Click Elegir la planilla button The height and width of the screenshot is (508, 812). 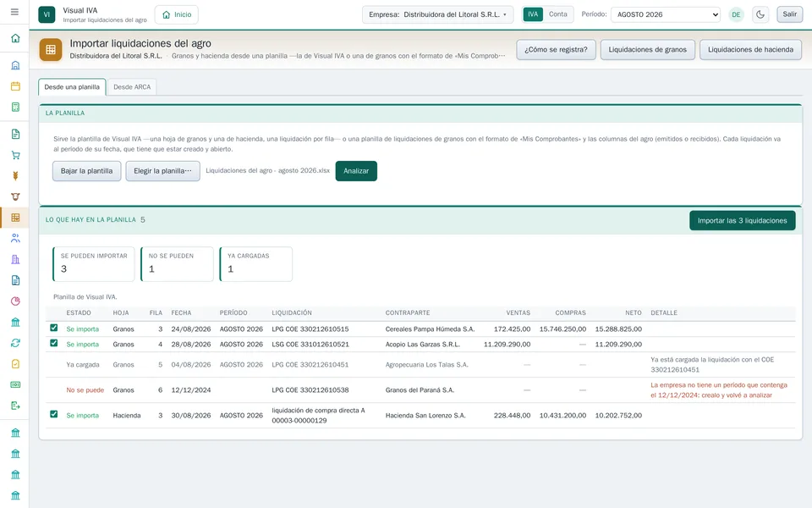[162, 171]
